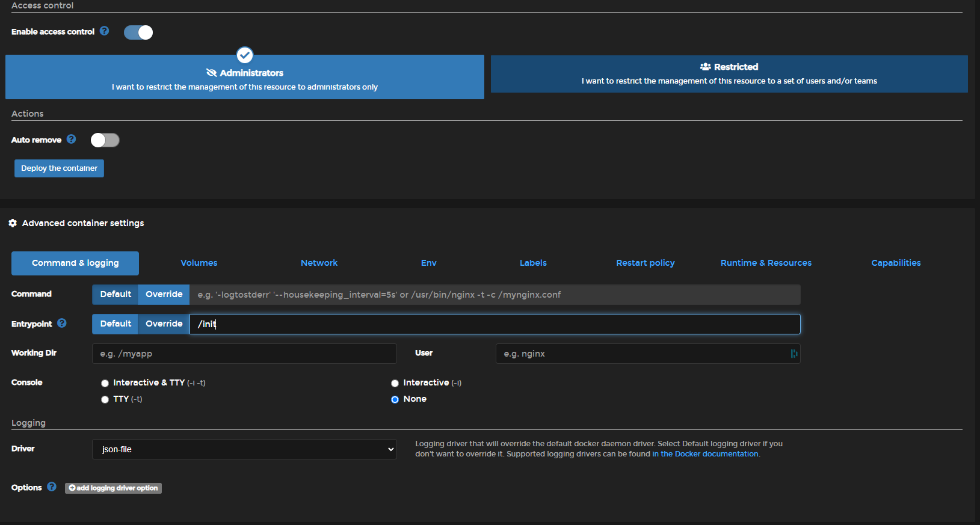
Task: Open the Runtime & Resources tab
Action: pos(766,263)
